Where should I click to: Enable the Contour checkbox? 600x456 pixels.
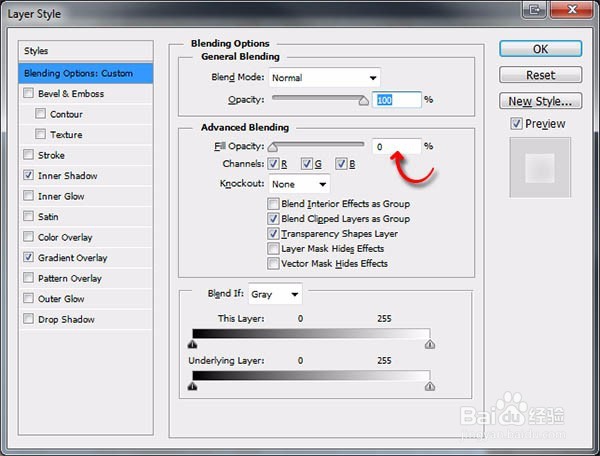coord(40,114)
